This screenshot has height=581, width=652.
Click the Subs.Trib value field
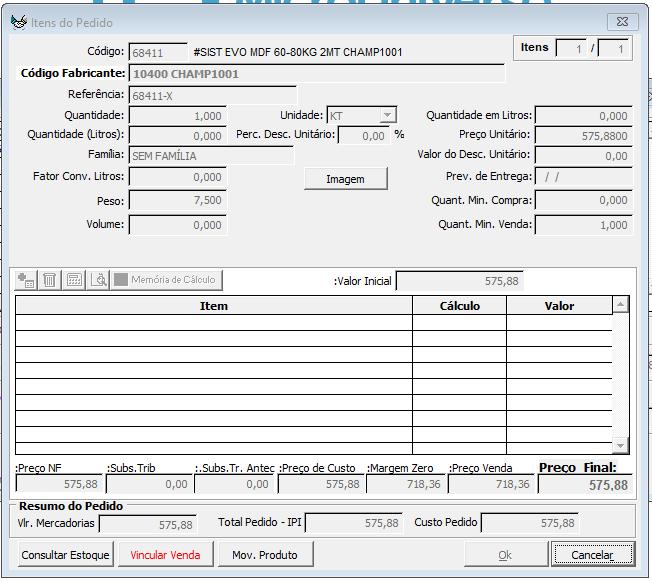148,484
